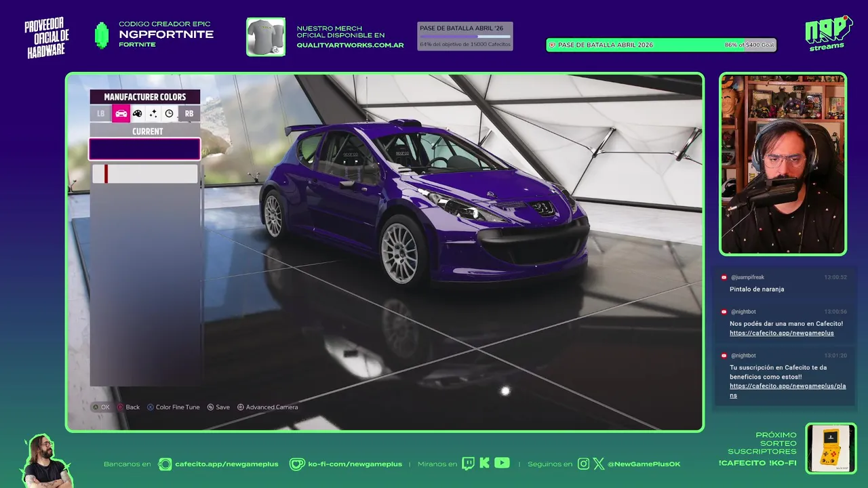Open ko-fi-com/newgameplus footer text
The width and height of the screenshot is (868, 488).
point(355,464)
